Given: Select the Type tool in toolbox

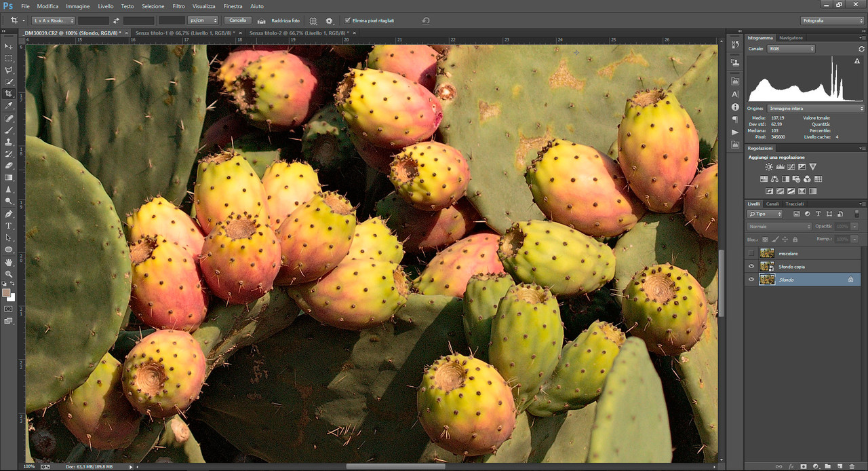Looking at the screenshot, I should 9,225.
